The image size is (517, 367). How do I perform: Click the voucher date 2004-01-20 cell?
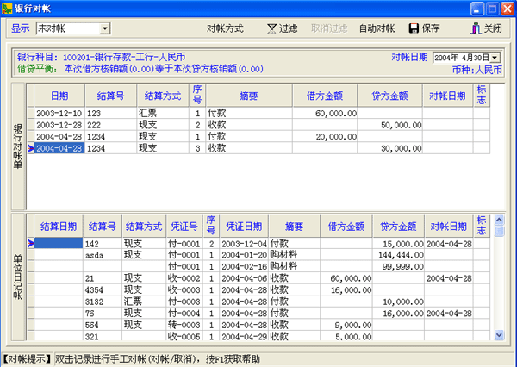(244, 255)
